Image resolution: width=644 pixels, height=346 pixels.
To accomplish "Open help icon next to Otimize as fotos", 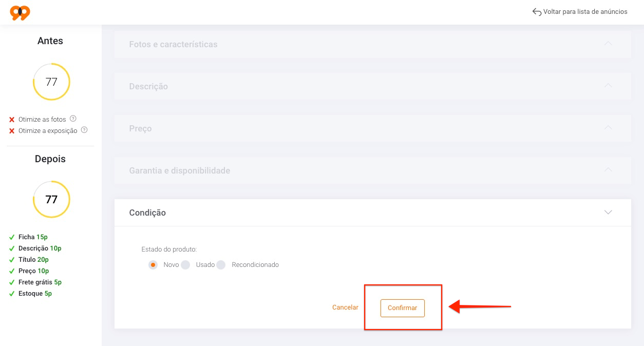I will 73,119.
